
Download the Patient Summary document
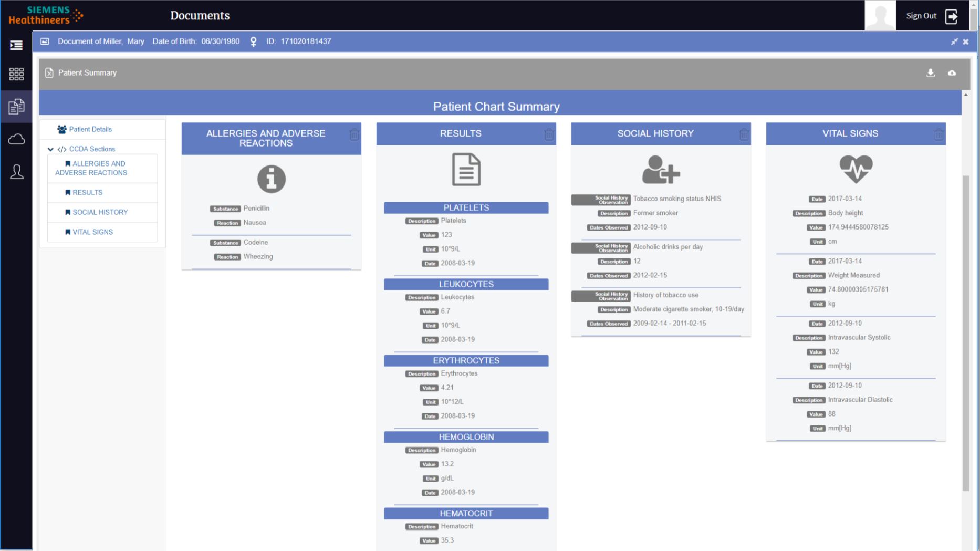[930, 73]
